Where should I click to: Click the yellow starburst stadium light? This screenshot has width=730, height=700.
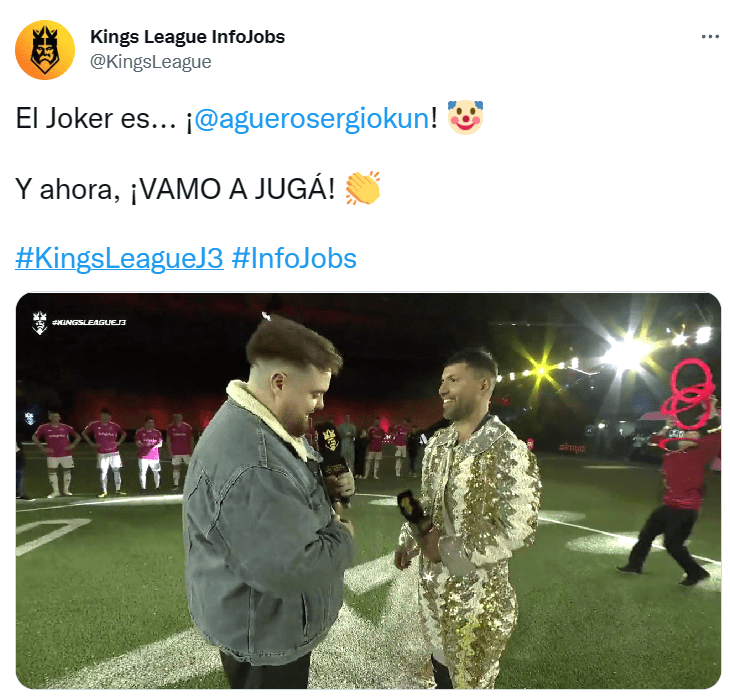[542, 368]
